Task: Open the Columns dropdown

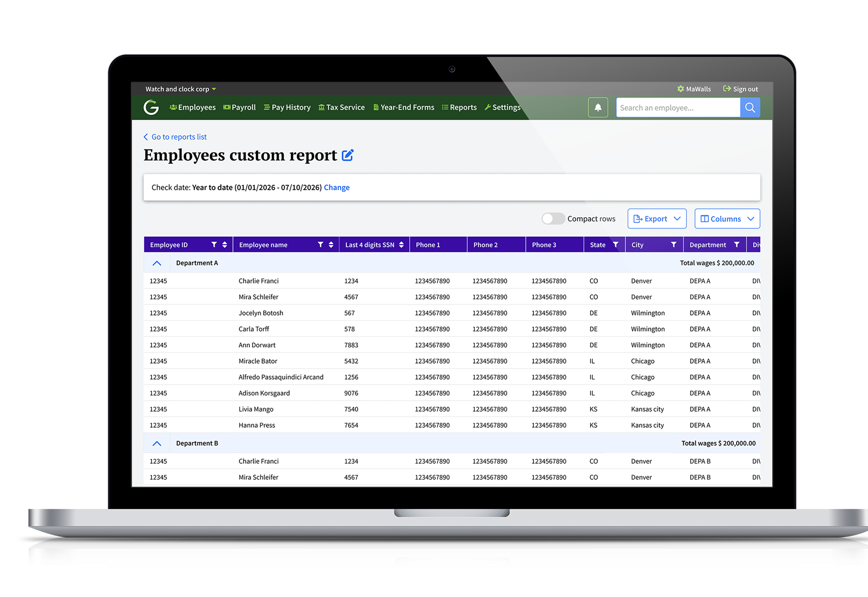Action: pos(727,218)
